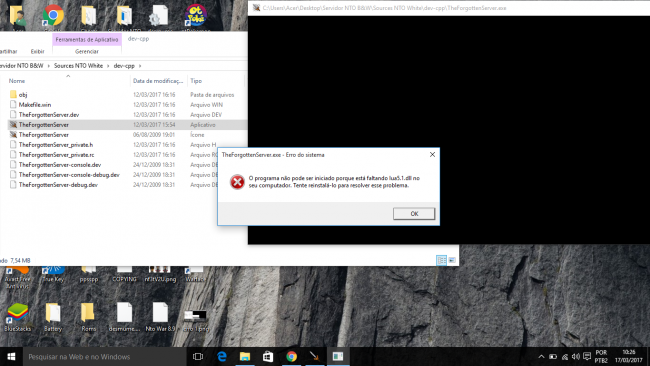This screenshot has height=366, width=650.
Task: Switch to the TheForgottenServer taskbar app
Action: coord(315,356)
